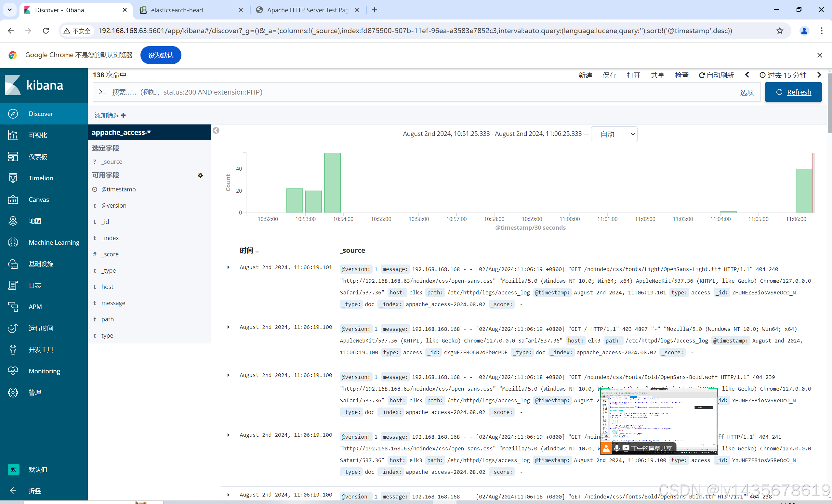Open the Dashboard (仪表板) sidebar icon
Screen dimensions: 832x504
[13, 157]
